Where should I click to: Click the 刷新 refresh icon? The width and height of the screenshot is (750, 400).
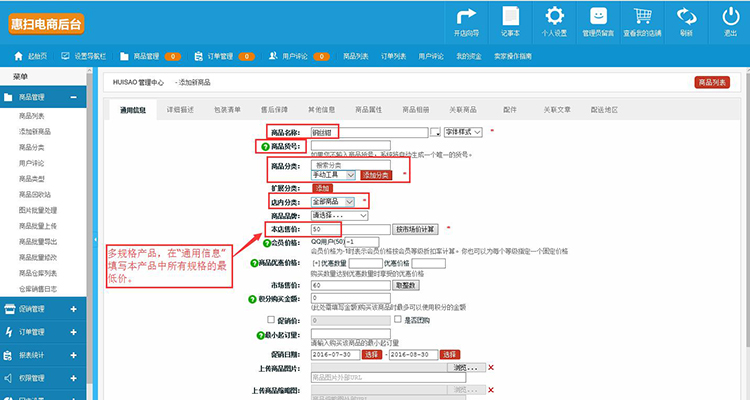pyautogui.click(x=686, y=16)
